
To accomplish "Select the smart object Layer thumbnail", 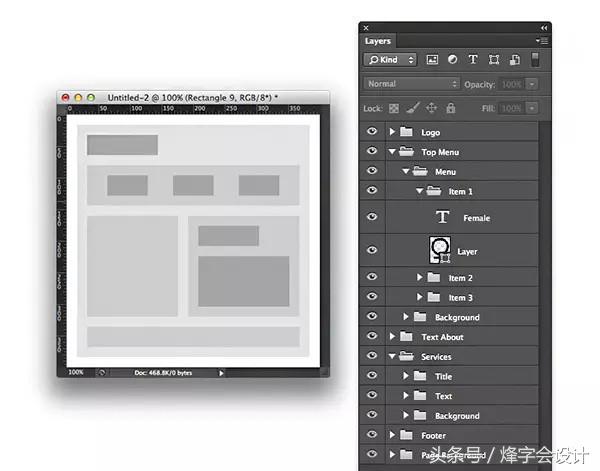I will click(x=440, y=250).
